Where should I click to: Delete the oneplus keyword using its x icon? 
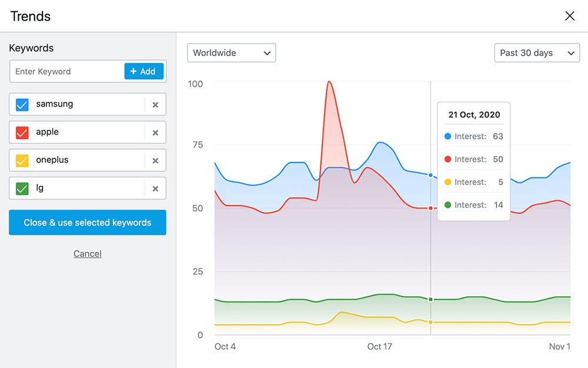coord(155,161)
